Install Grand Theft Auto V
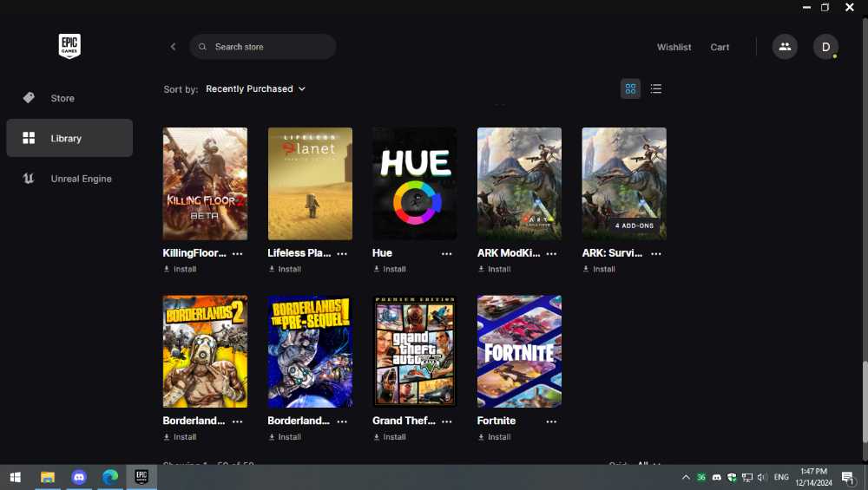This screenshot has width=868, height=490. [389, 436]
